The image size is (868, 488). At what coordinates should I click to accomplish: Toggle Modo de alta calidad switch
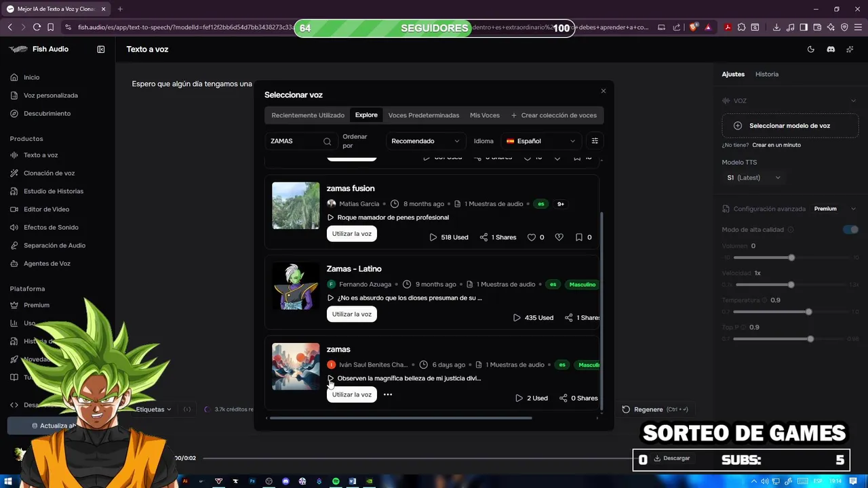pos(850,230)
